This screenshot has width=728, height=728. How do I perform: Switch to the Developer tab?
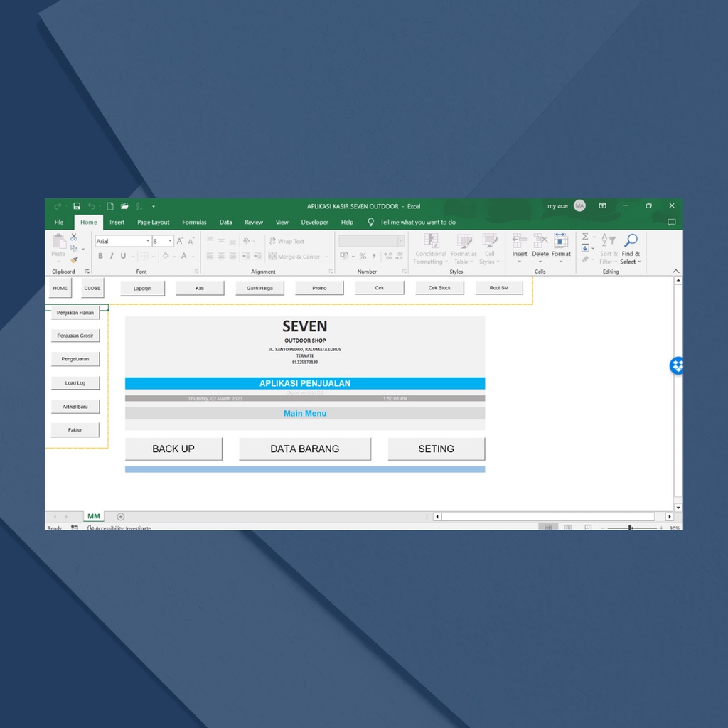coord(314,222)
